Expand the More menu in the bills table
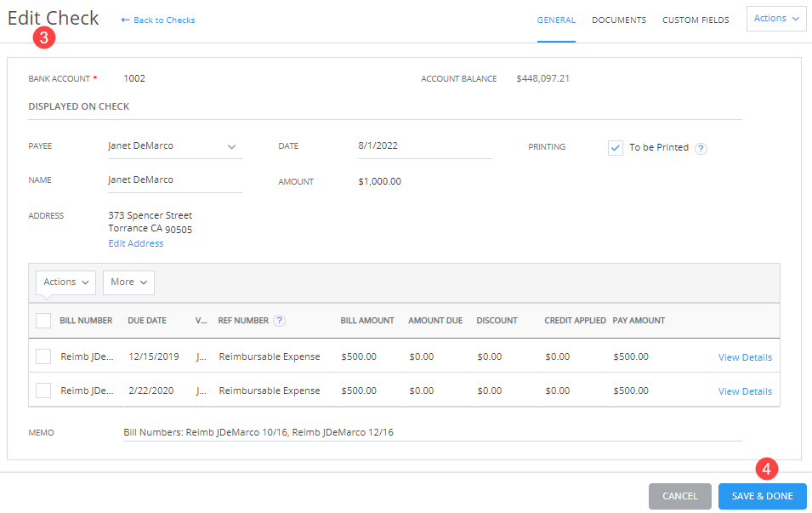This screenshot has width=812, height=513. coord(128,282)
